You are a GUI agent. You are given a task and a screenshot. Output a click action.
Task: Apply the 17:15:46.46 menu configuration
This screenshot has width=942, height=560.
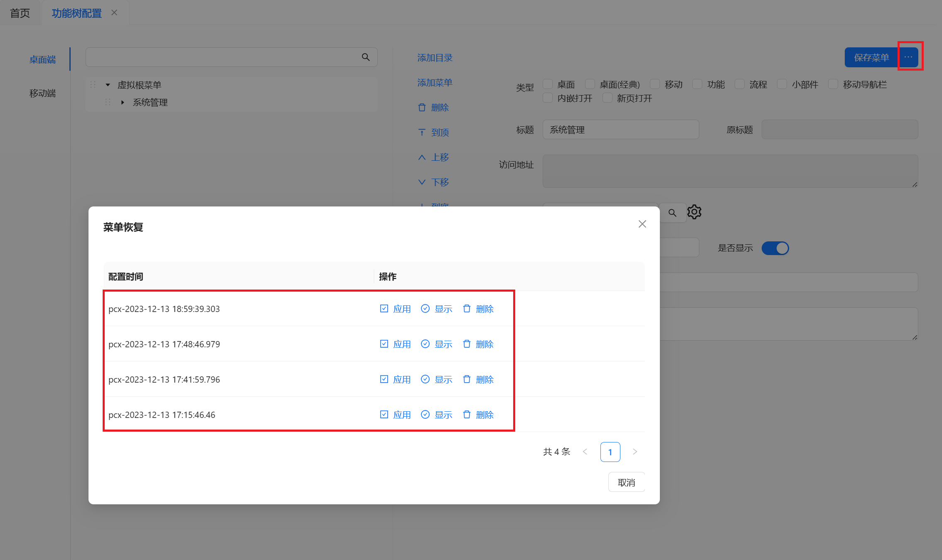(395, 415)
